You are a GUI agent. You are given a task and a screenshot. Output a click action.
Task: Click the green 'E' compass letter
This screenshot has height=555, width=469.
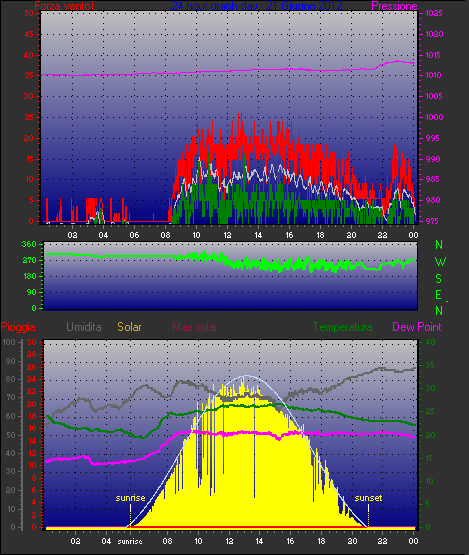click(439, 295)
